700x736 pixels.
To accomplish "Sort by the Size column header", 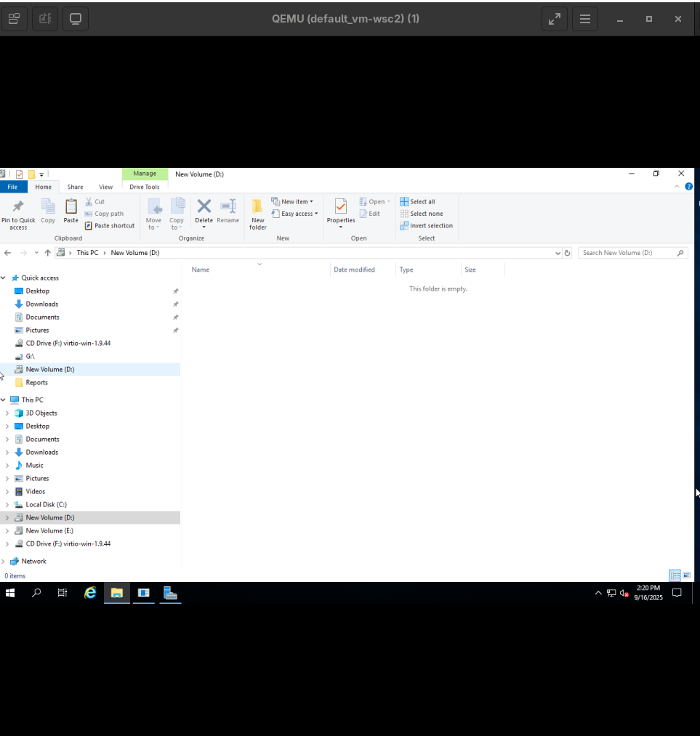I will click(470, 270).
